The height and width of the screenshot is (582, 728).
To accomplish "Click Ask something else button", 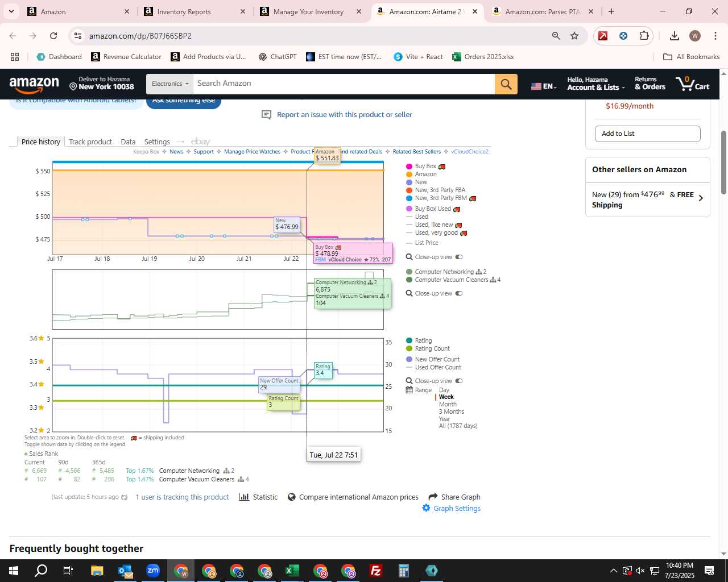I will click(184, 102).
